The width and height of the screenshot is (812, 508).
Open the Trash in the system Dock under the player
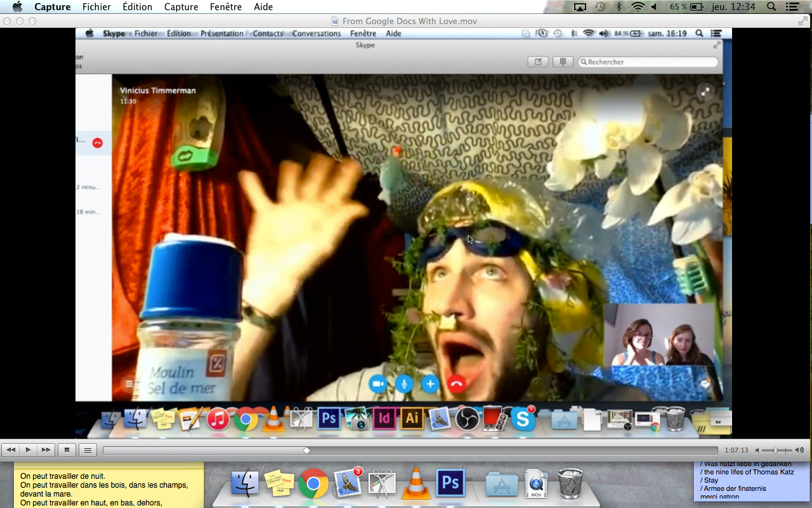pyautogui.click(x=570, y=484)
